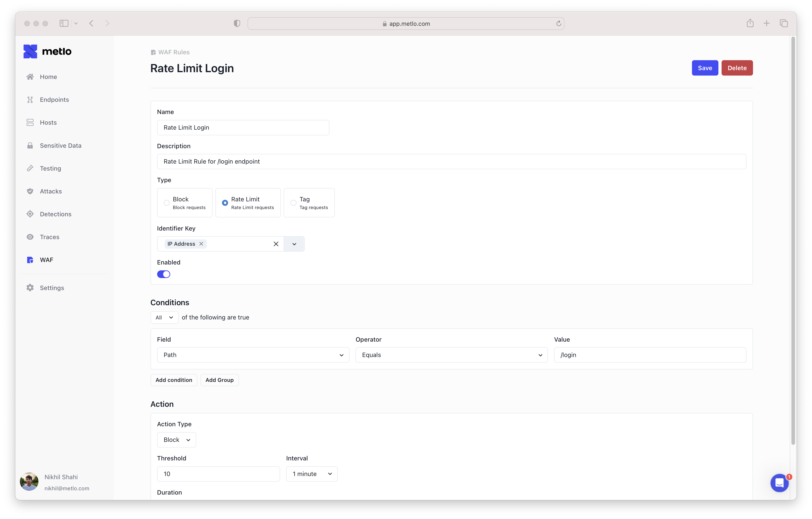This screenshot has width=812, height=519.
Task: Click the Endpoints icon in the sidebar
Action: click(30, 100)
